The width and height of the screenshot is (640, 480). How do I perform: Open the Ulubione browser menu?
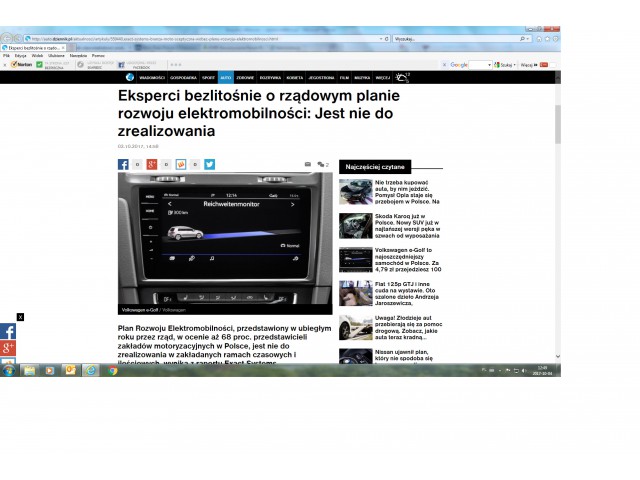(x=57, y=55)
